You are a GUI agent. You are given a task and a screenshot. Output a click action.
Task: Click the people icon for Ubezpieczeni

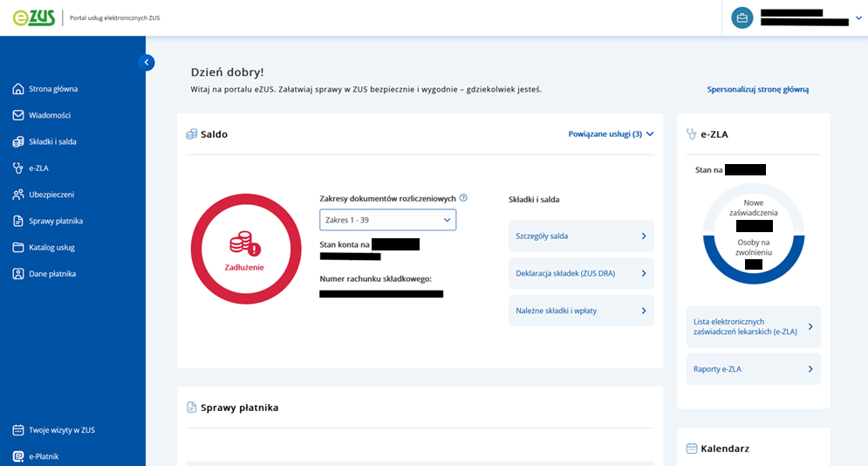pos(18,195)
